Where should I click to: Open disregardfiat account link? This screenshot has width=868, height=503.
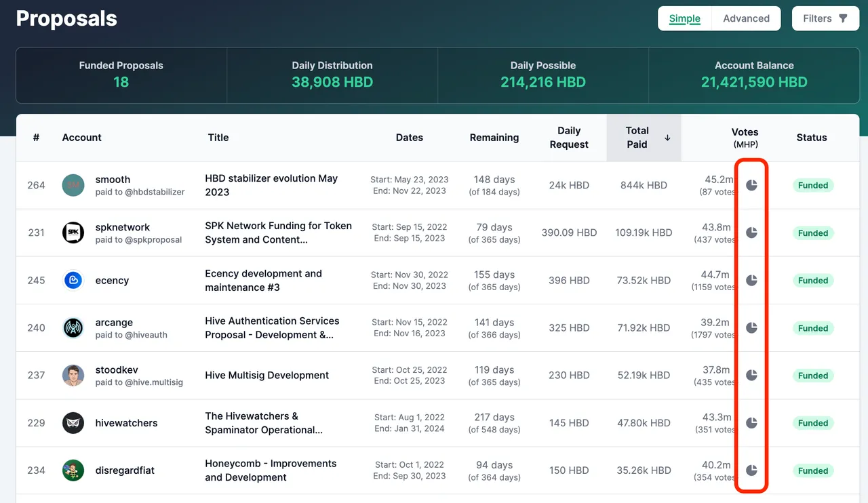[x=125, y=470]
